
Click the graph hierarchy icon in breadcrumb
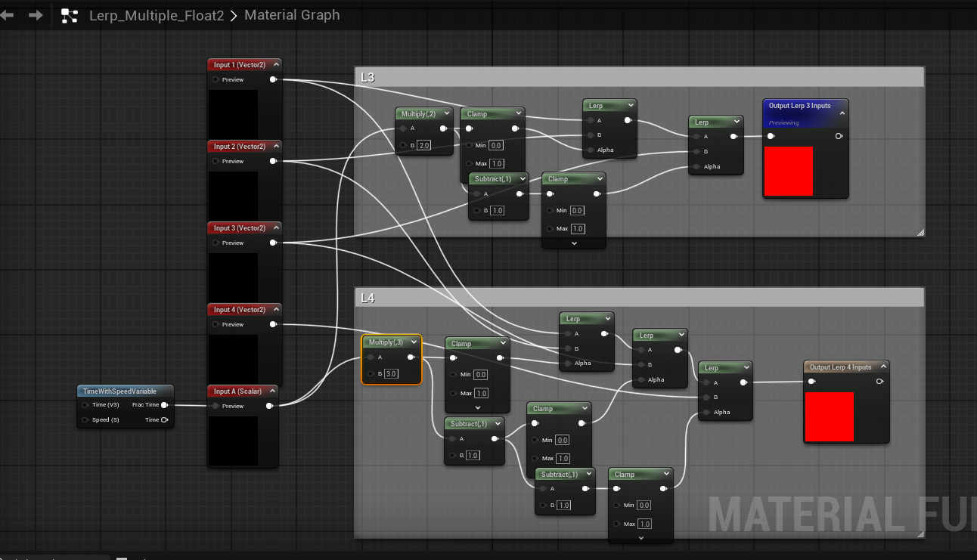point(70,16)
